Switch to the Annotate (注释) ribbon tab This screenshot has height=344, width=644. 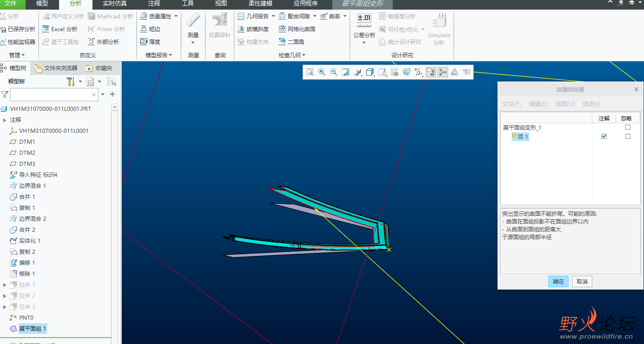click(154, 4)
